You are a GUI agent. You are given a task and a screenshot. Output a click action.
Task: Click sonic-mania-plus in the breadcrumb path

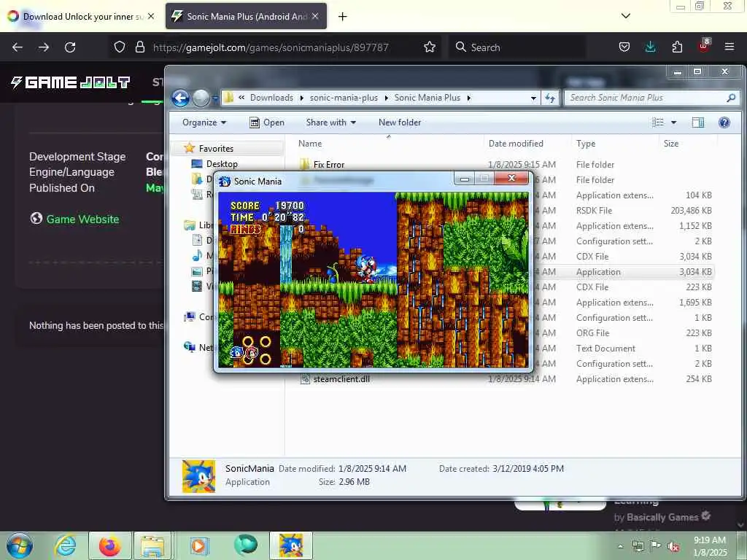pos(344,98)
